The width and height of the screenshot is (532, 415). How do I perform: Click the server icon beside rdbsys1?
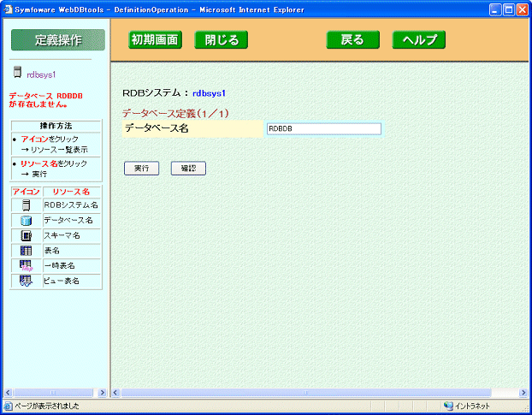16,74
